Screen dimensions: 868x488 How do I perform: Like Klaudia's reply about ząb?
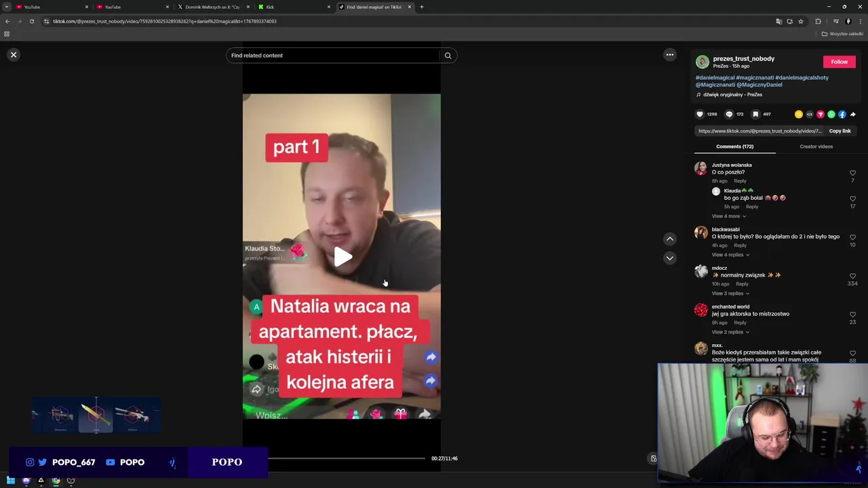(x=852, y=199)
